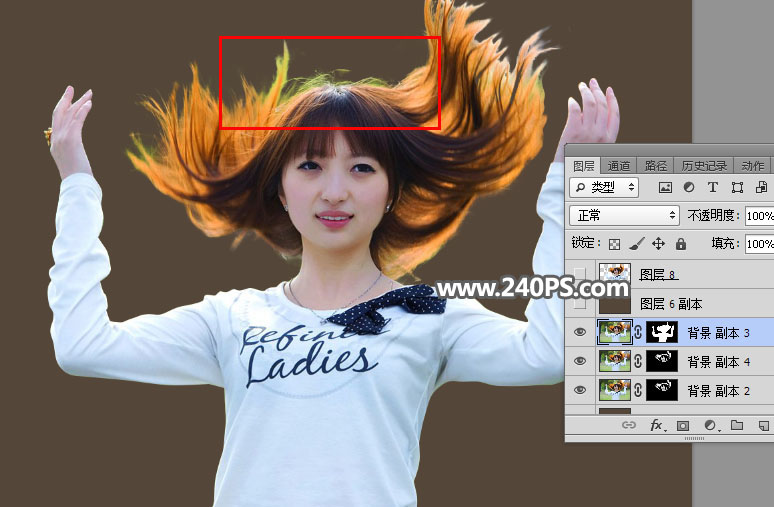774x507 pixels.
Task: Select the 图层 8 layer thumbnail
Action: (x=615, y=274)
